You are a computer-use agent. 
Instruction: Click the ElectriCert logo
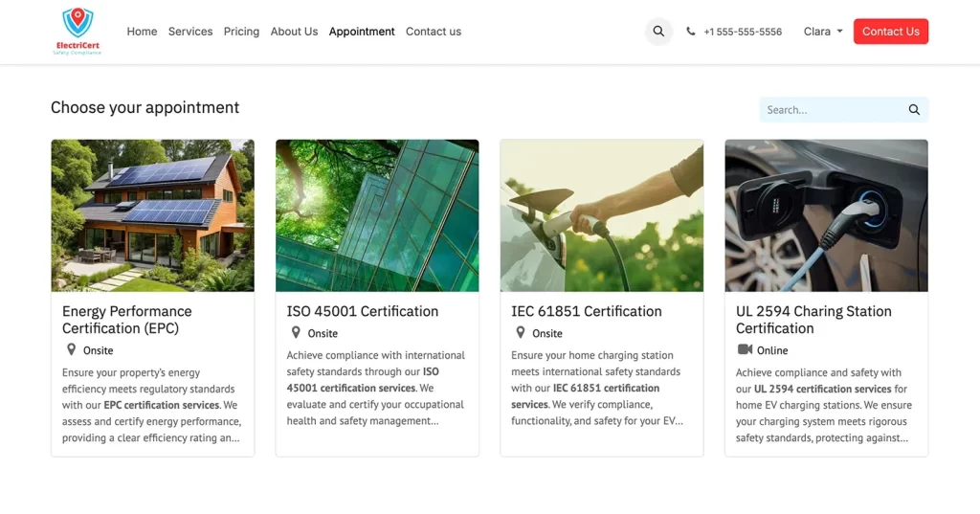pos(78,32)
